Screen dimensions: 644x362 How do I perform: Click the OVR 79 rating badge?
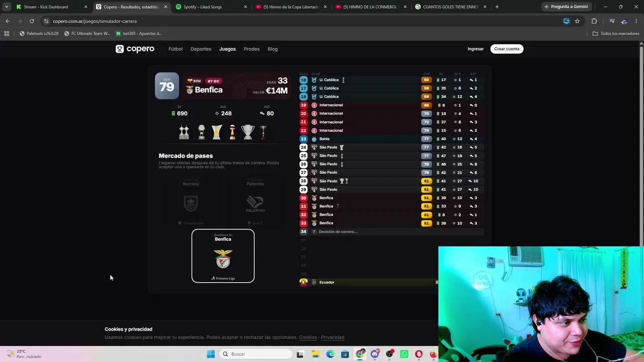(x=167, y=86)
